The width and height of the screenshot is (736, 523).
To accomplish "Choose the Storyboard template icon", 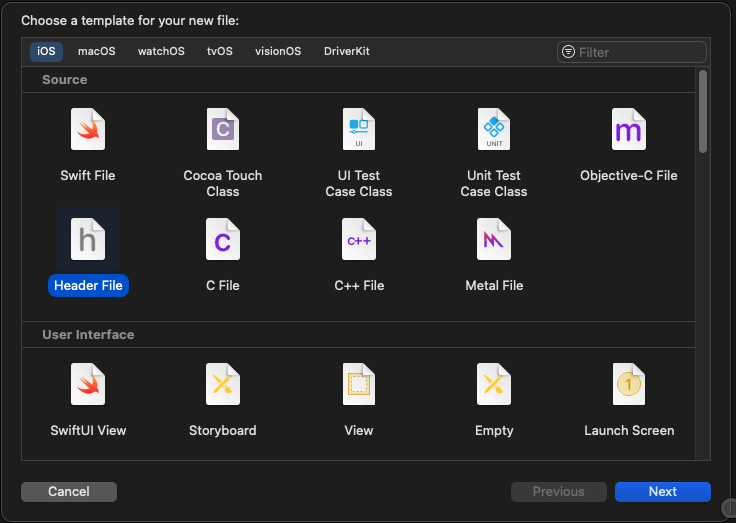I will [223, 384].
